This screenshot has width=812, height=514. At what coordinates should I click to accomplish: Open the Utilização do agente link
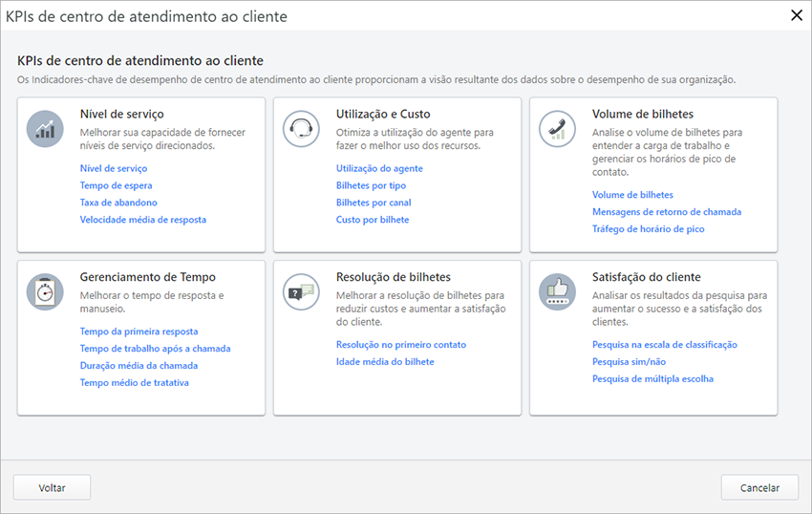(379, 168)
